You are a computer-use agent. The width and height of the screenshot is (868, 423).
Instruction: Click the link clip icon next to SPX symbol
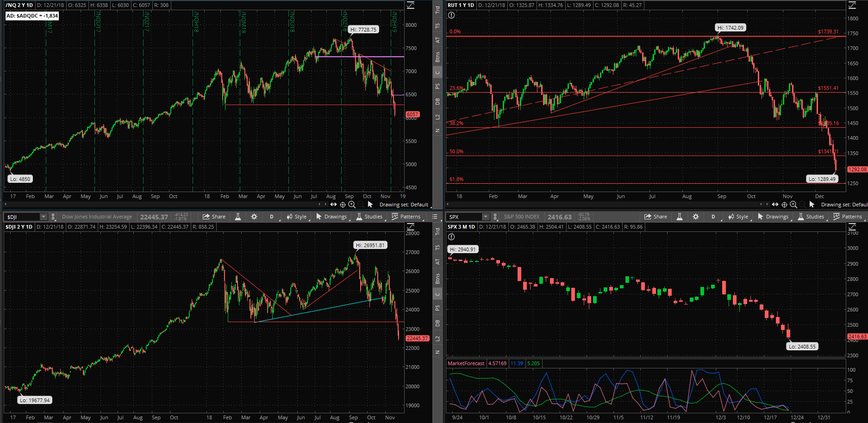pyautogui.click(x=495, y=217)
